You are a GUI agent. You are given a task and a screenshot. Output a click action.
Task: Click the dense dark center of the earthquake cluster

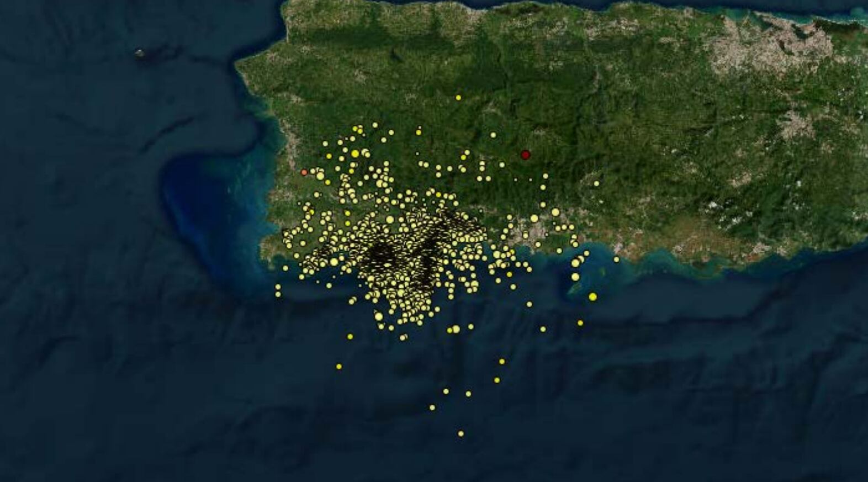tap(384, 254)
